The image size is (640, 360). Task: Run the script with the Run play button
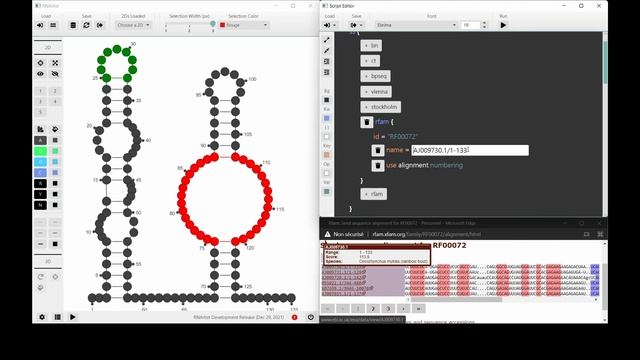pos(503,25)
